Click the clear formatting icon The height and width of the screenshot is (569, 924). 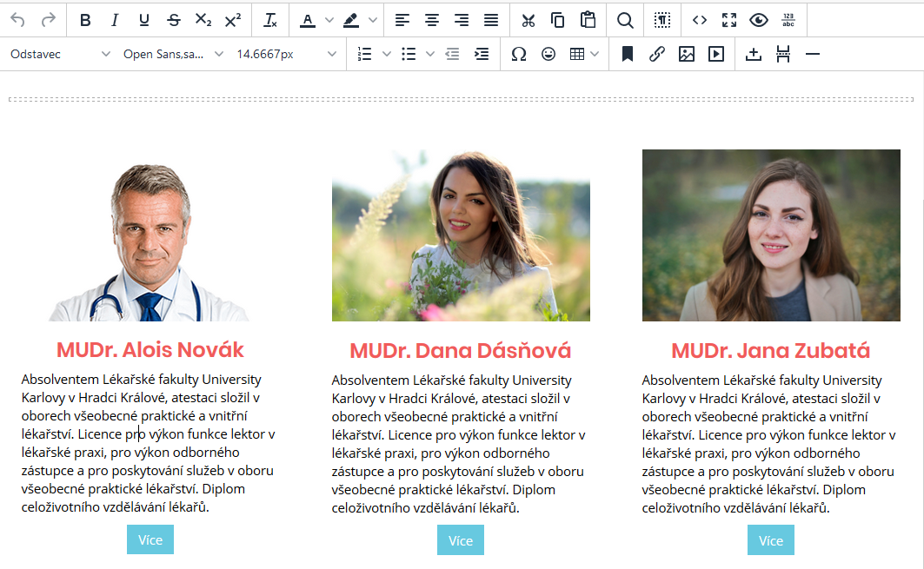[270, 20]
